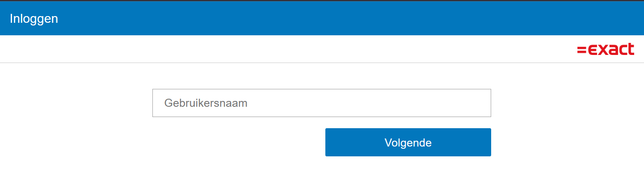Click the equals sign in Exact logo

581,50
